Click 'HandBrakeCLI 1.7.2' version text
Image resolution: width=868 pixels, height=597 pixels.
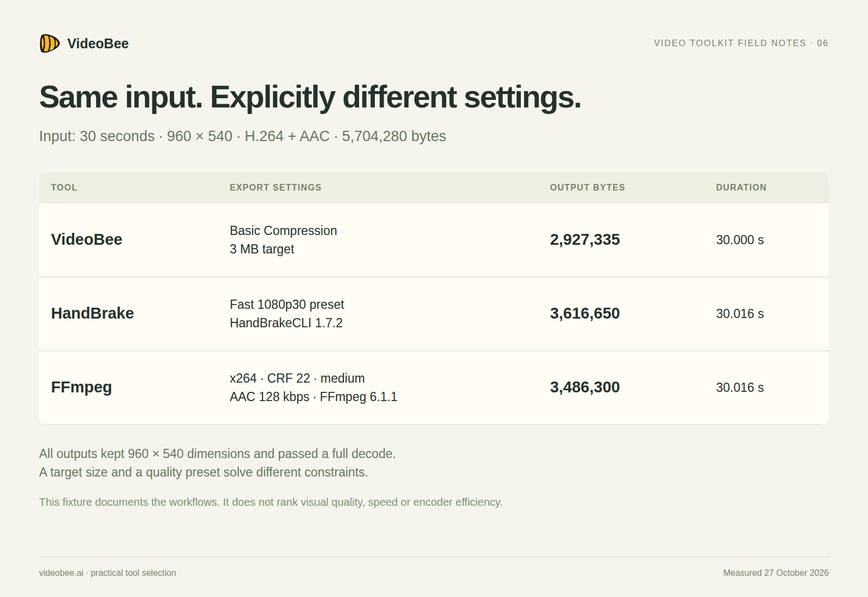(286, 323)
